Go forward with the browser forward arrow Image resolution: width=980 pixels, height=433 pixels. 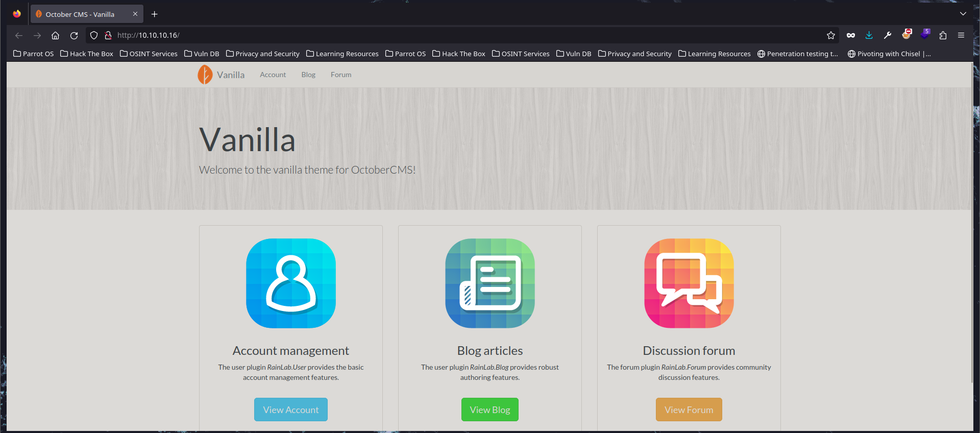coord(37,35)
